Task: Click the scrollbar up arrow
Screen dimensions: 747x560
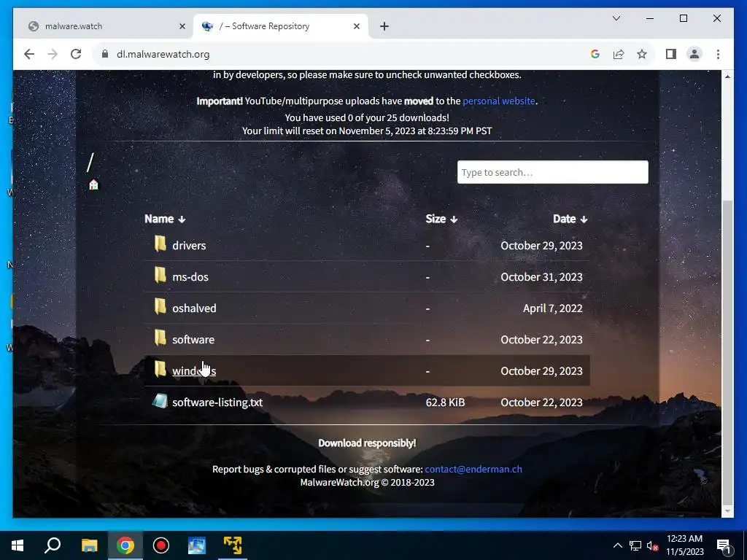Action: (x=727, y=76)
